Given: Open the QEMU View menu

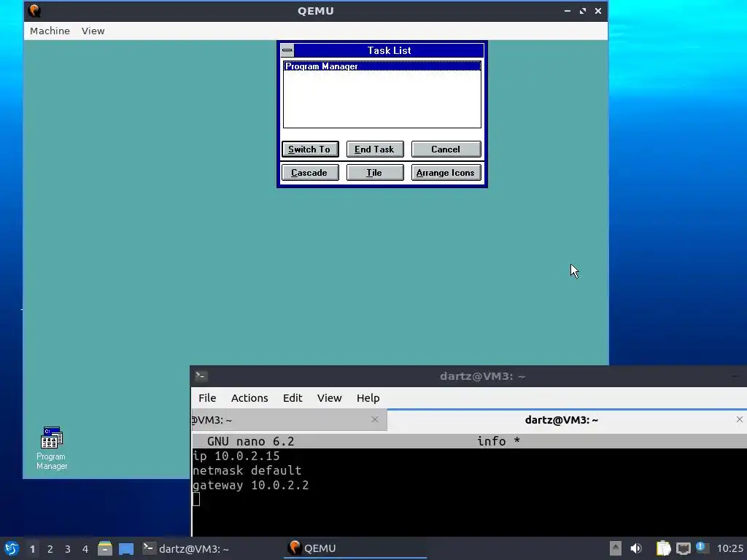Looking at the screenshot, I should click(93, 31).
